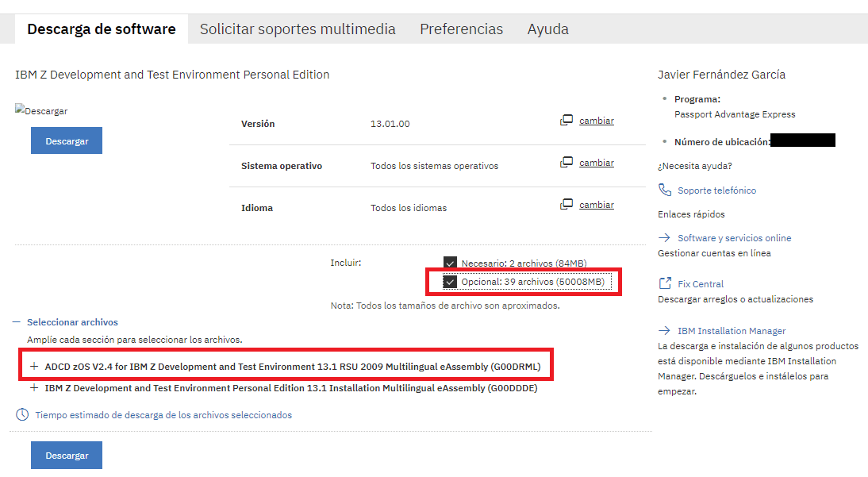Click the external link icon beside Fix Central
The image size is (868, 477).
click(665, 284)
